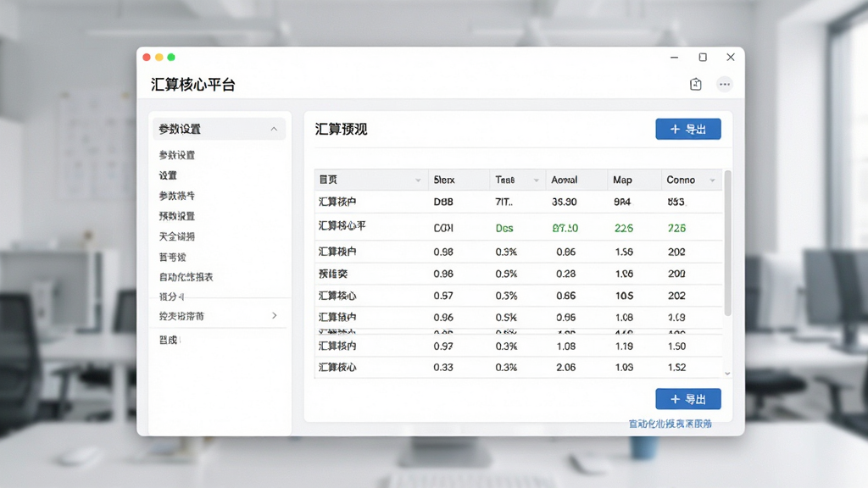Click the table's vertical scrollbar thumb
The image size is (868, 488).
(728, 243)
